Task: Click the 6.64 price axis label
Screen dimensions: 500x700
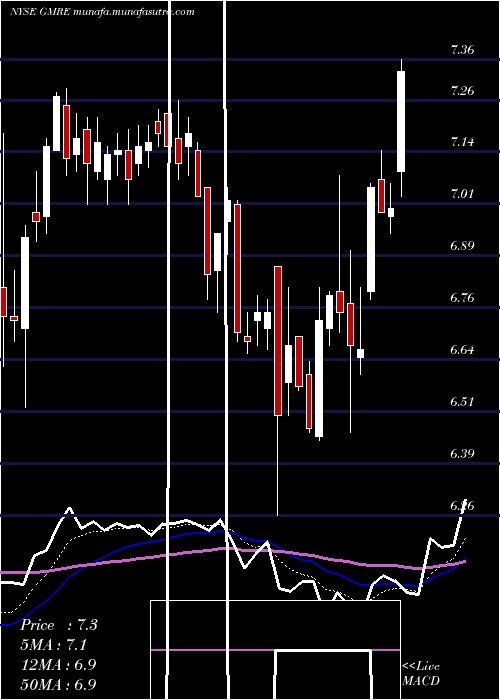Action: (462, 349)
